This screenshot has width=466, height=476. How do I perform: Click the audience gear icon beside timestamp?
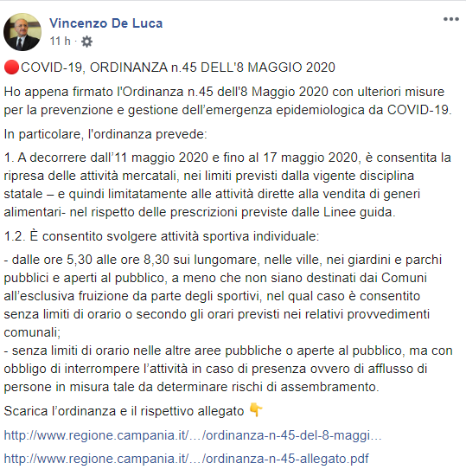pyautogui.click(x=86, y=42)
